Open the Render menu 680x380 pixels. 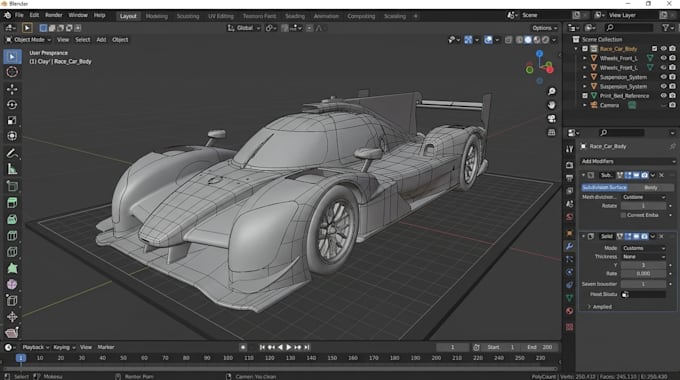(54, 15)
